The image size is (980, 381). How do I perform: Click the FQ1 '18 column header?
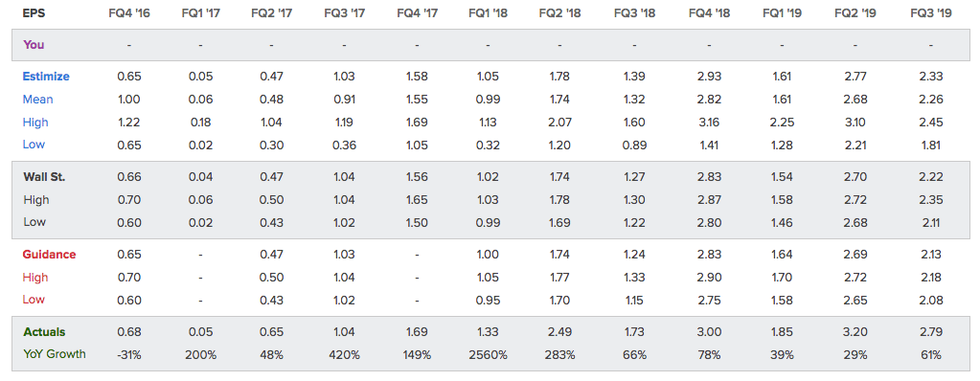pyautogui.click(x=487, y=12)
